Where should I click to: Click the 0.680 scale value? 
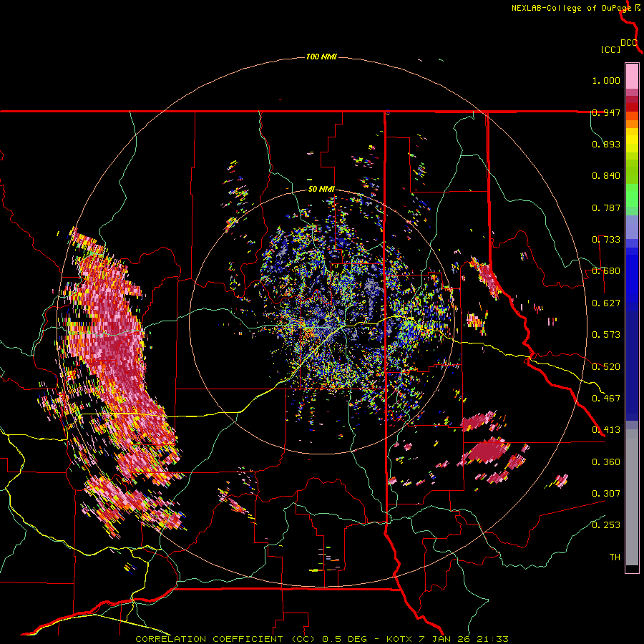coord(606,271)
